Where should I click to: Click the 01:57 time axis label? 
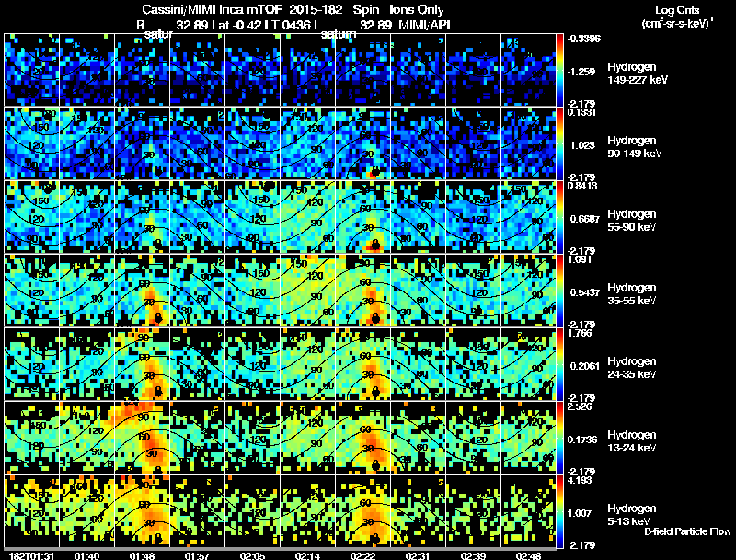pyautogui.click(x=197, y=555)
